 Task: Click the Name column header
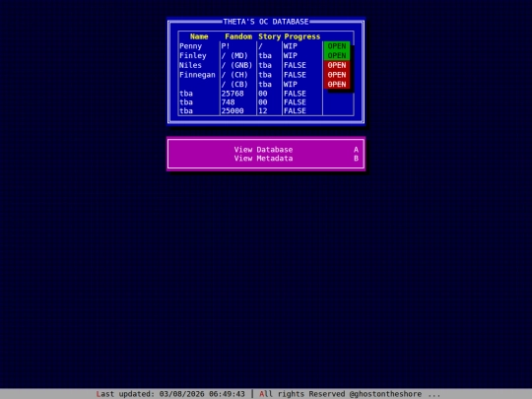[199, 36]
